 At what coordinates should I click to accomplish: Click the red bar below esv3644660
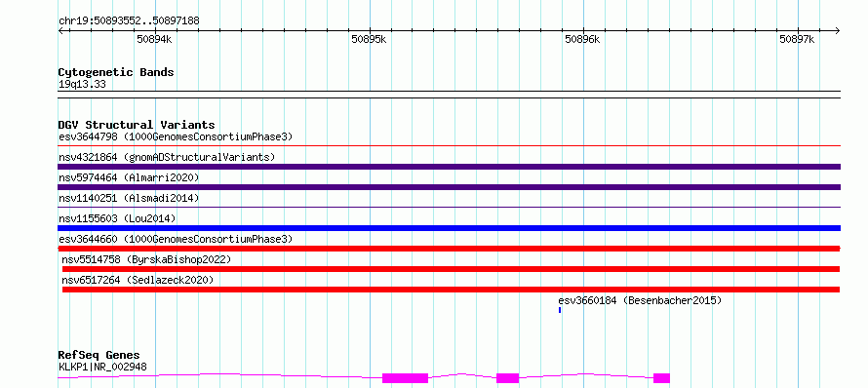pos(450,249)
